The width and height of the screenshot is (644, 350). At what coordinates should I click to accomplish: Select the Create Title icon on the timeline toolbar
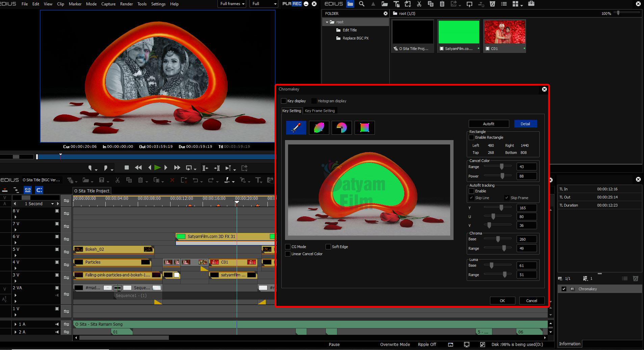[x=259, y=180]
